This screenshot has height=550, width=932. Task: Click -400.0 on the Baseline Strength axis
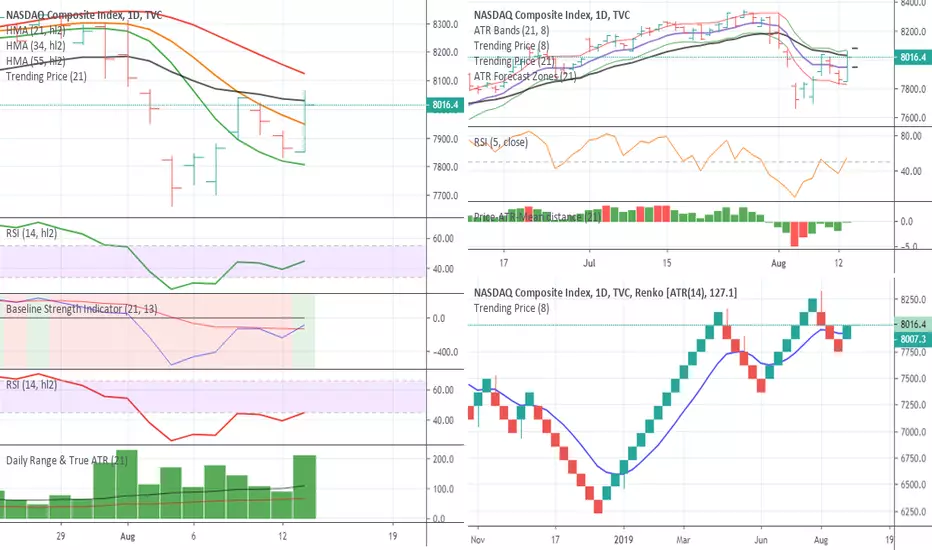coord(445,352)
